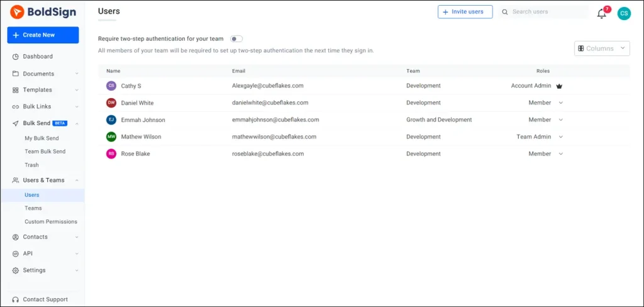Click email mathewwilson@cubeflakes.com
This screenshot has width=644, height=307.
point(274,137)
